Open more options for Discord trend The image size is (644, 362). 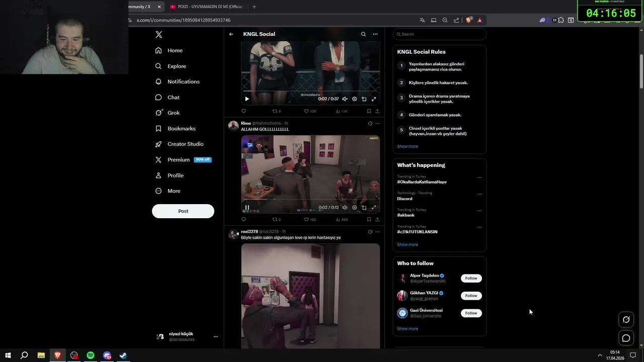(x=479, y=194)
